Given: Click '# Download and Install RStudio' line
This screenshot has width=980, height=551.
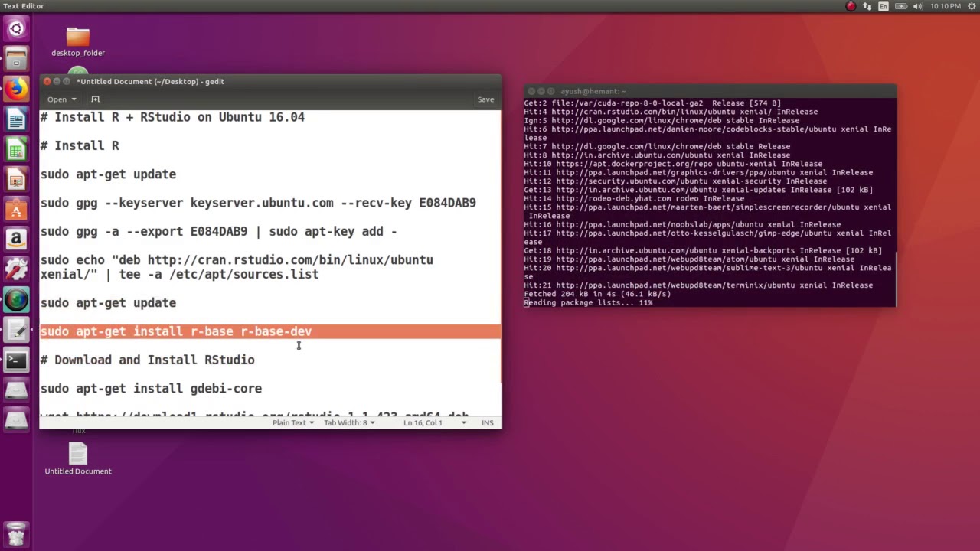Looking at the screenshot, I should click(147, 360).
